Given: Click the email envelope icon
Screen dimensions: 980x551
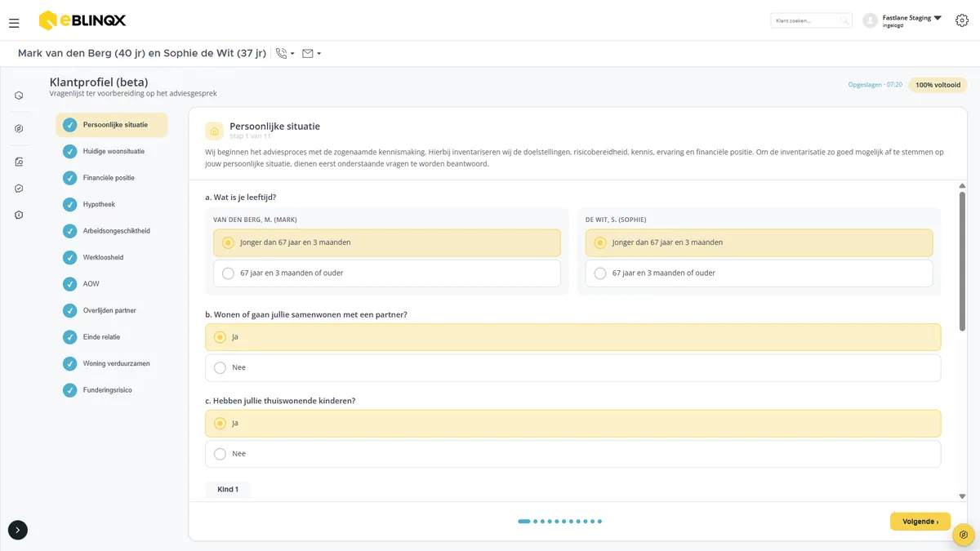Looking at the screenshot, I should click(x=308, y=54).
